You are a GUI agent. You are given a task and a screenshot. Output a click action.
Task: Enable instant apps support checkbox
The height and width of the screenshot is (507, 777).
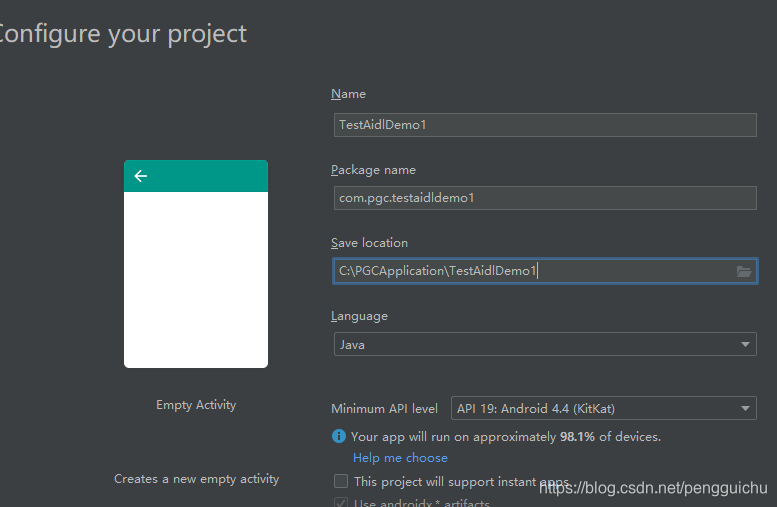tap(341, 481)
